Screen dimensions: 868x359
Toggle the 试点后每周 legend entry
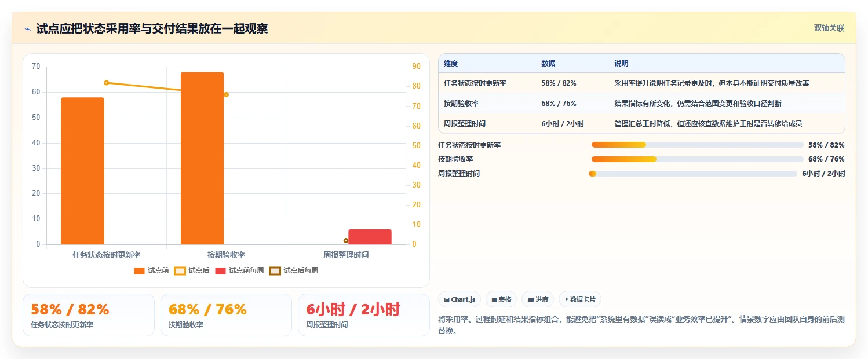pos(294,270)
